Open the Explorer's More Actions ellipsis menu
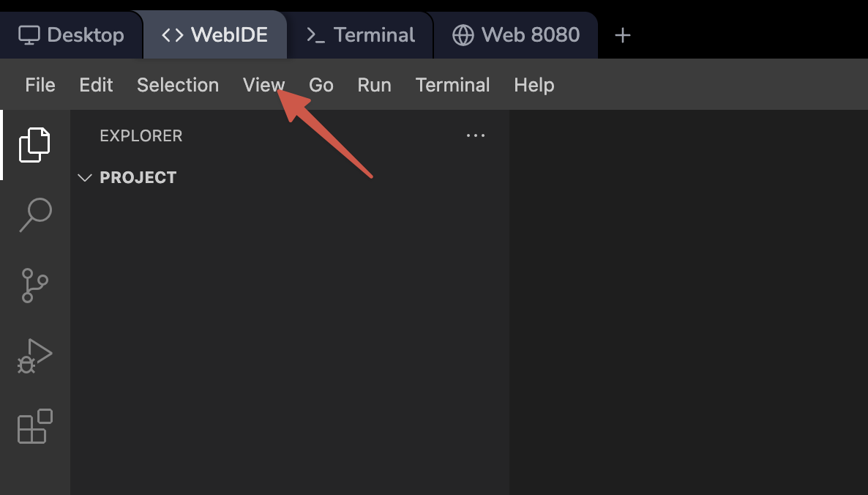This screenshot has width=868, height=495. point(475,135)
